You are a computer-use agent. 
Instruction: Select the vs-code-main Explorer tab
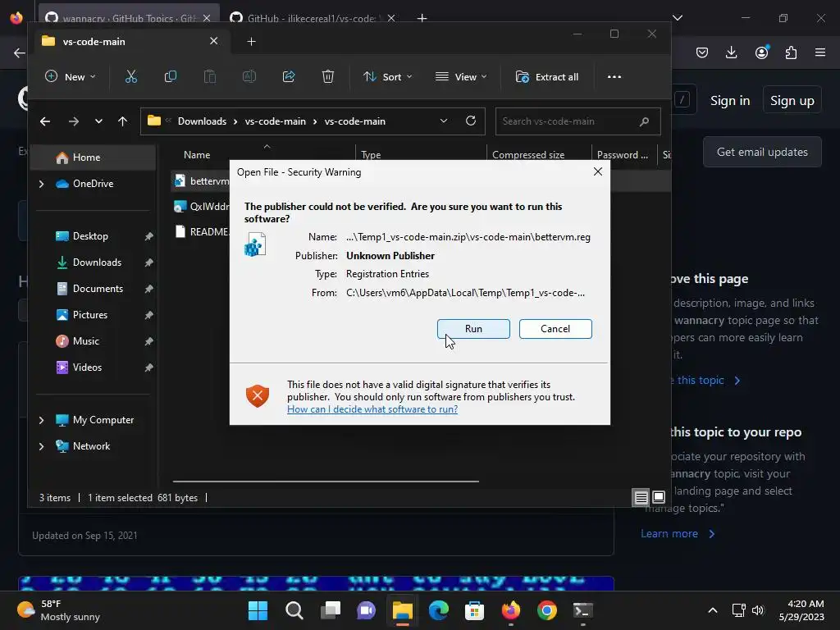click(x=131, y=41)
